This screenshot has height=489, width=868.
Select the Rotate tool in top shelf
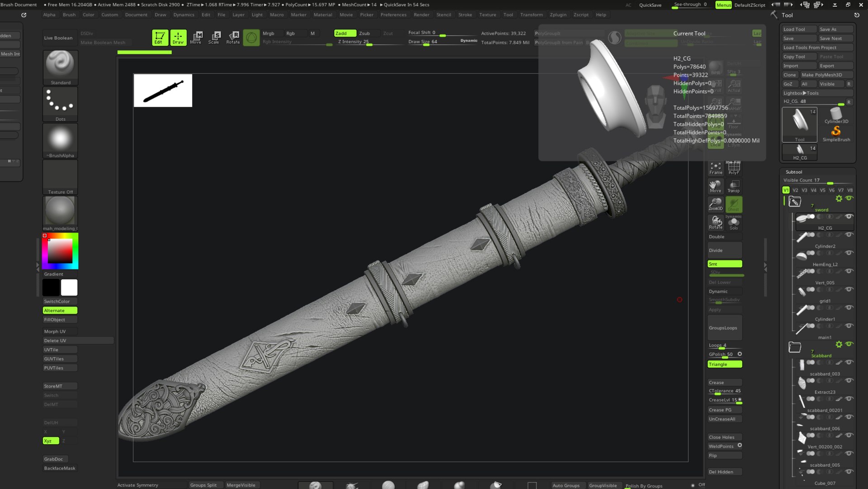(x=233, y=38)
